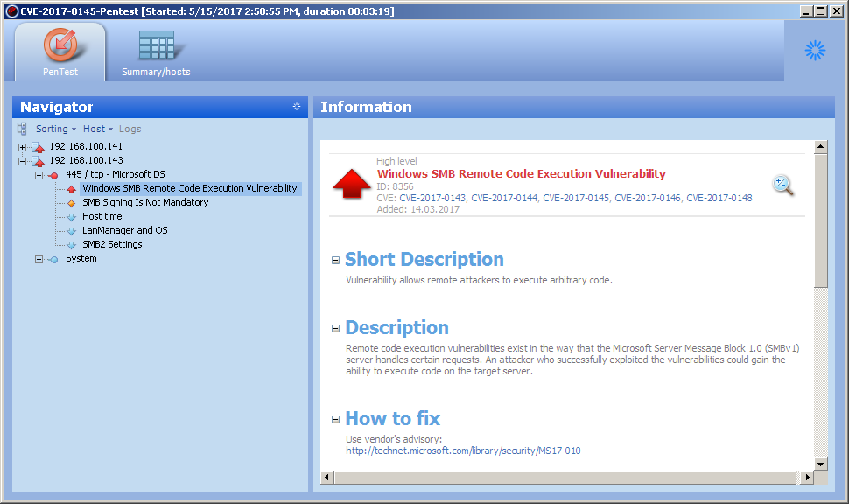Click the blue arrow icon beside Host time
The width and height of the screenshot is (849, 504).
click(x=72, y=217)
